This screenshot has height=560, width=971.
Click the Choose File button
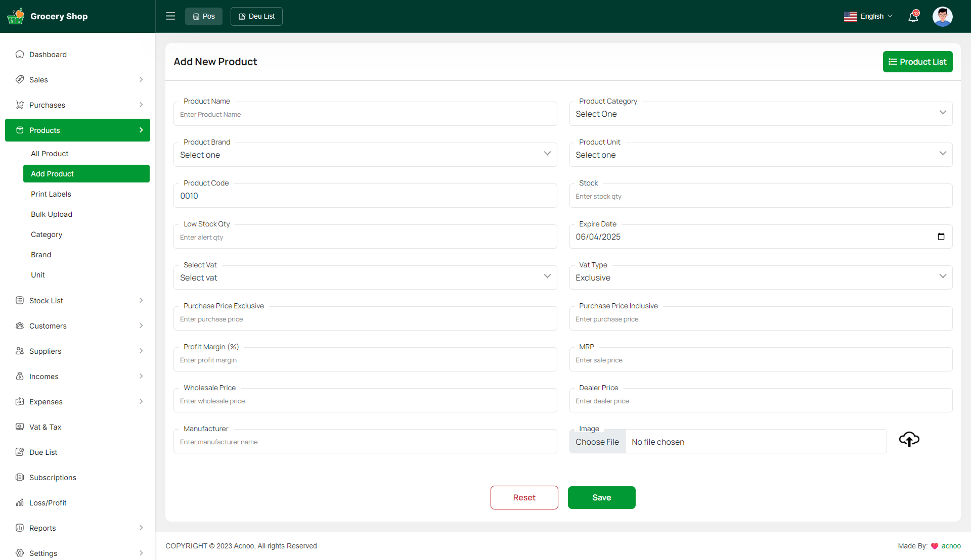[x=597, y=442]
